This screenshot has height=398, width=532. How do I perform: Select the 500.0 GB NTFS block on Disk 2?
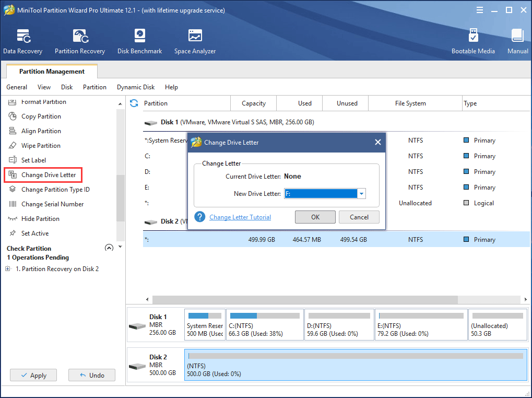356,365
